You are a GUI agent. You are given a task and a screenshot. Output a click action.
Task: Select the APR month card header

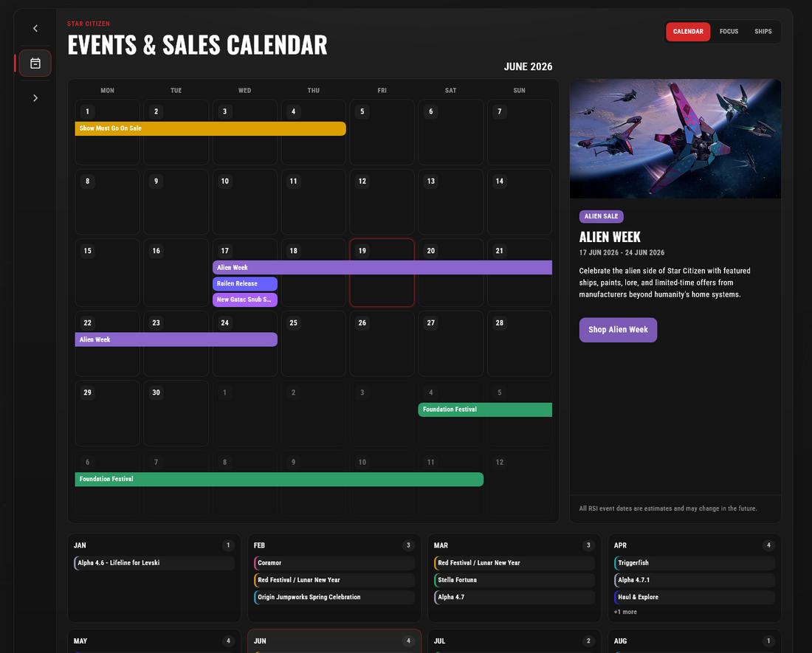tap(695, 545)
